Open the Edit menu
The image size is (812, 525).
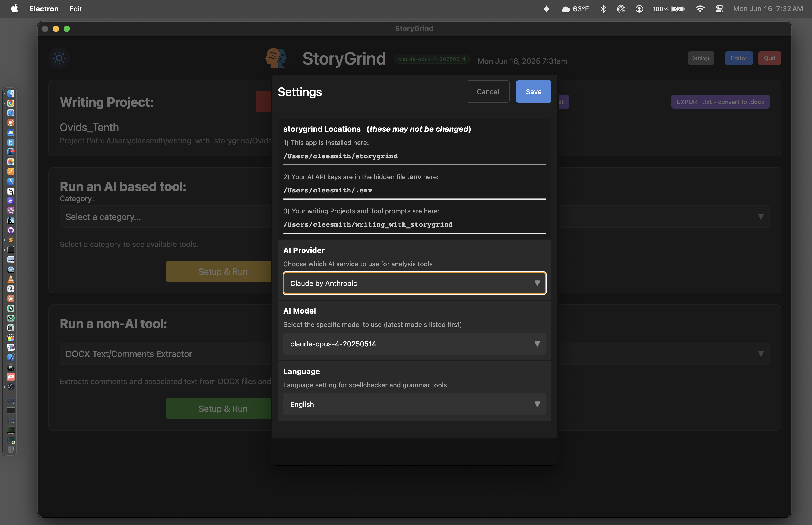[76, 9]
